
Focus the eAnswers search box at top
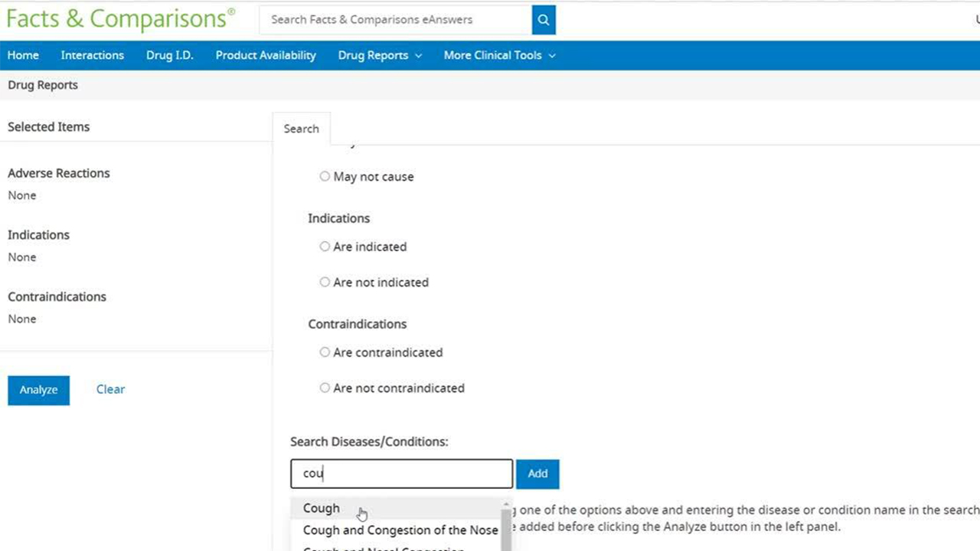coord(396,20)
